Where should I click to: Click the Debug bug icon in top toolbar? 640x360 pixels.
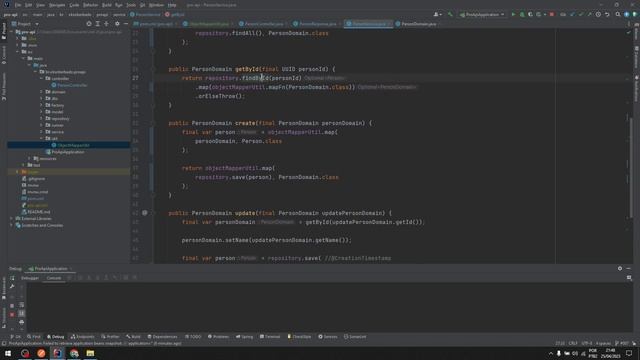click(522, 14)
